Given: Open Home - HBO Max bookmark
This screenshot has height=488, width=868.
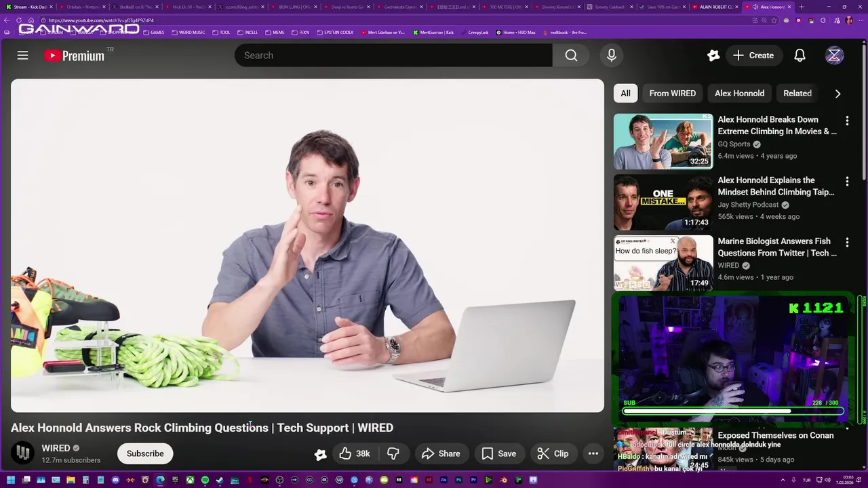Looking at the screenshot, I should [515, 33].
